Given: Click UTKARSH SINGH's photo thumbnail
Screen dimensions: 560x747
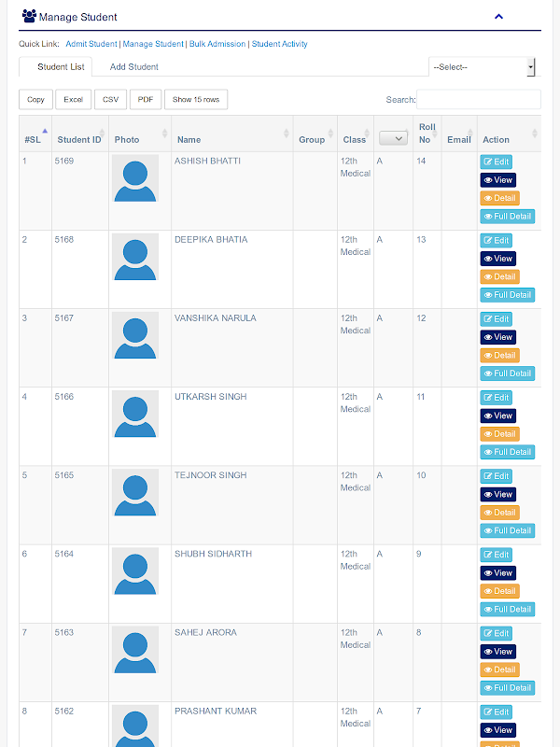Looking at the screenshot, I should point(135,414).
